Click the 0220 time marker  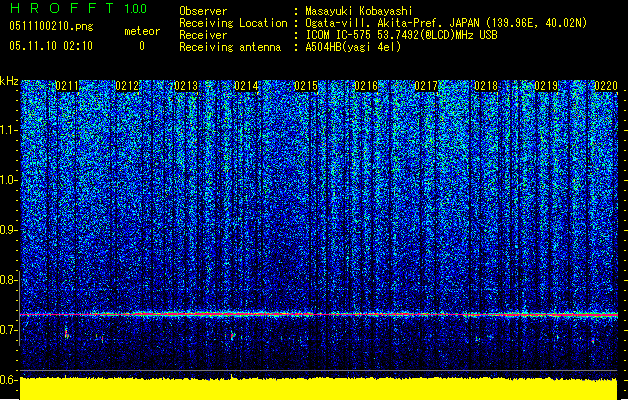[606, 86]
